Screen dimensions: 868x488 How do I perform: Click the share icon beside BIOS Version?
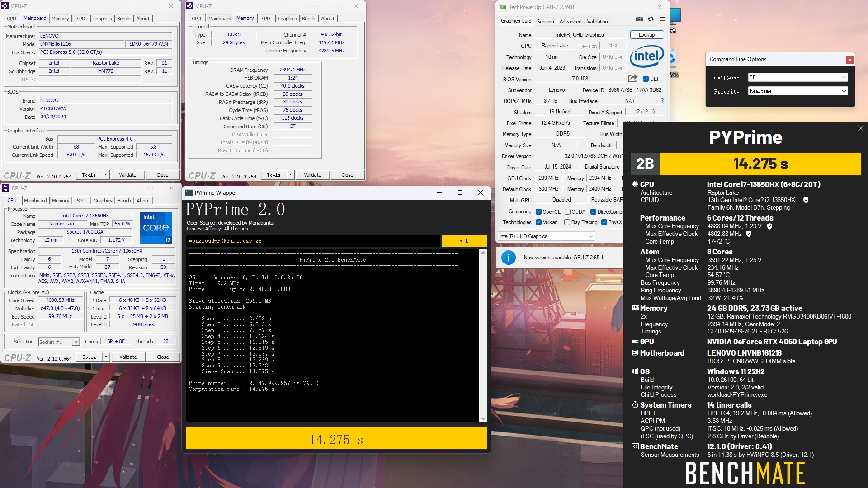click(632, 79)
